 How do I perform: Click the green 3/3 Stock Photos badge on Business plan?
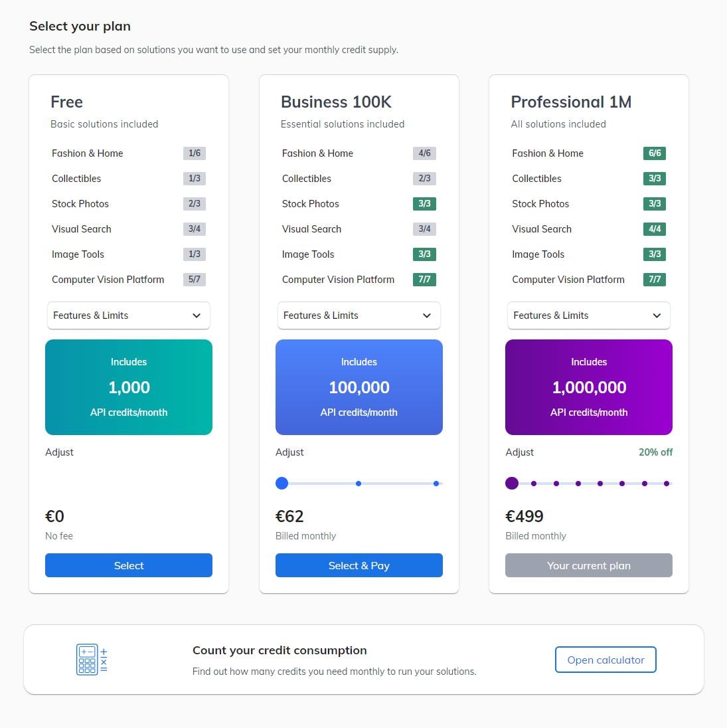click(x=424, y=203)
